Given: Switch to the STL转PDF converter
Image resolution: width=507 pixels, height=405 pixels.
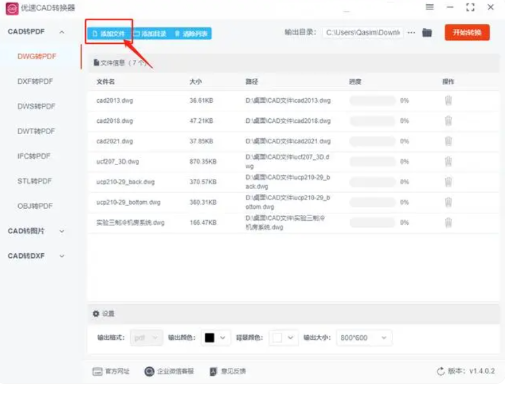Looking at the screenshot, I should (x=34, y=181).
